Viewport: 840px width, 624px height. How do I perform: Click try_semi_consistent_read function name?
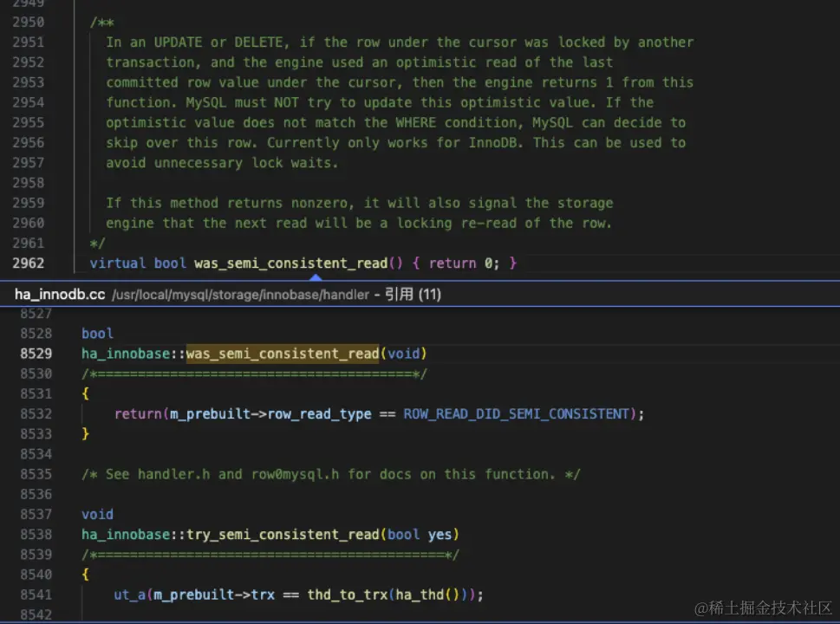pyautogui.click(x=283, y=535)
